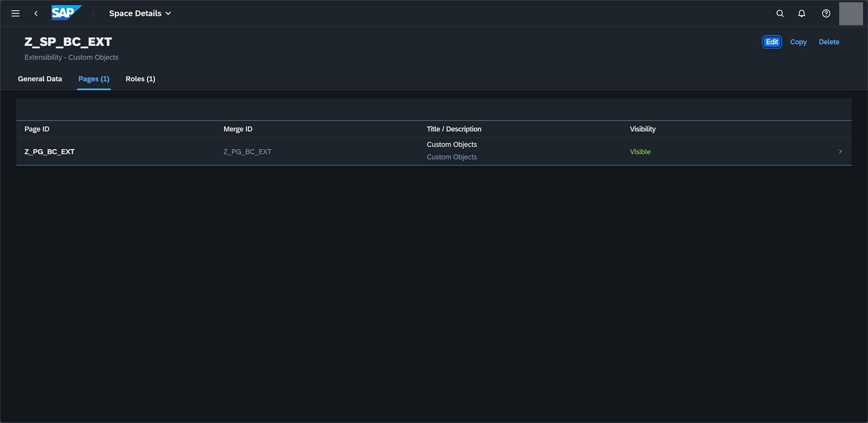Screen dimensions: 868x423
Task: Click the Edit button
Action: coord(772,42)
